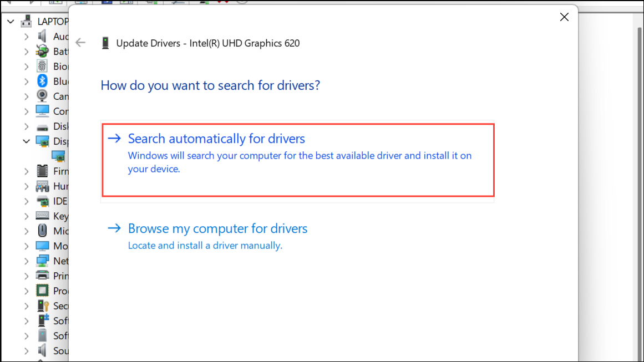Select the Processors category icon
The image size is (644, 362).
42,290
